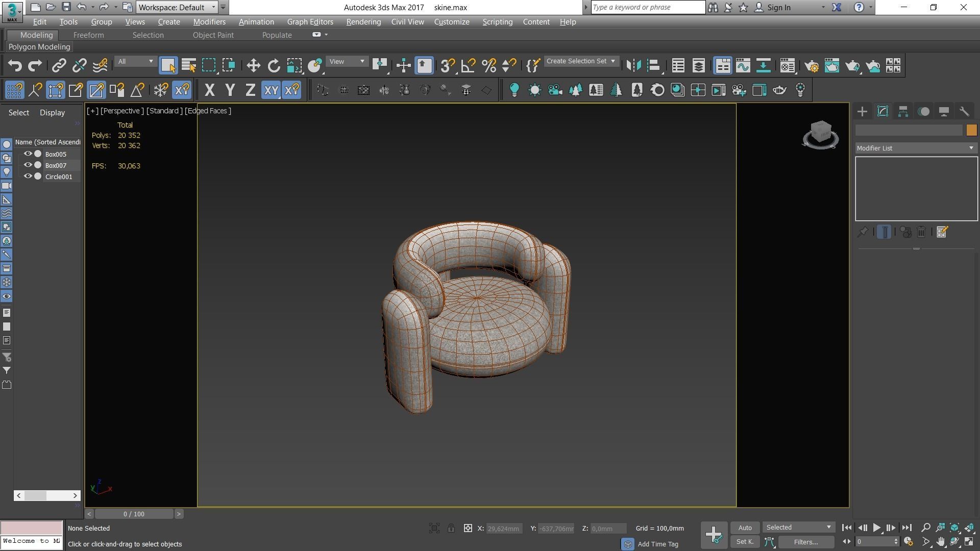This screenshot has height=551, width=980.
Task: Open the Display tab in Scene Explorer
Action: pyautogui.click(x=52, y=113)
